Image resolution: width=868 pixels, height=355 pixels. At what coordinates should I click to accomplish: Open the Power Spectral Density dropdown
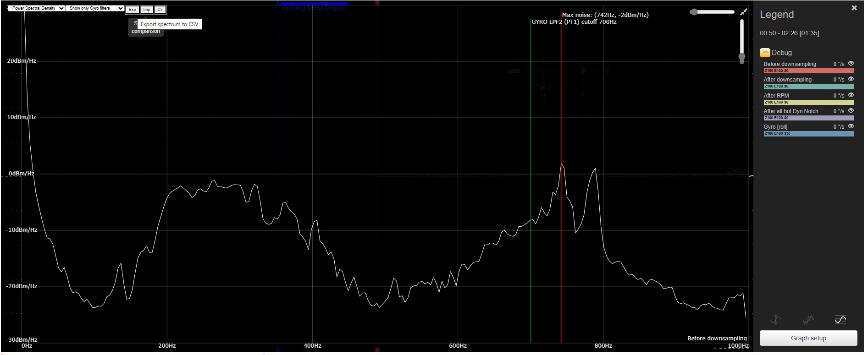pyautogui.click(x=37, y=8)
